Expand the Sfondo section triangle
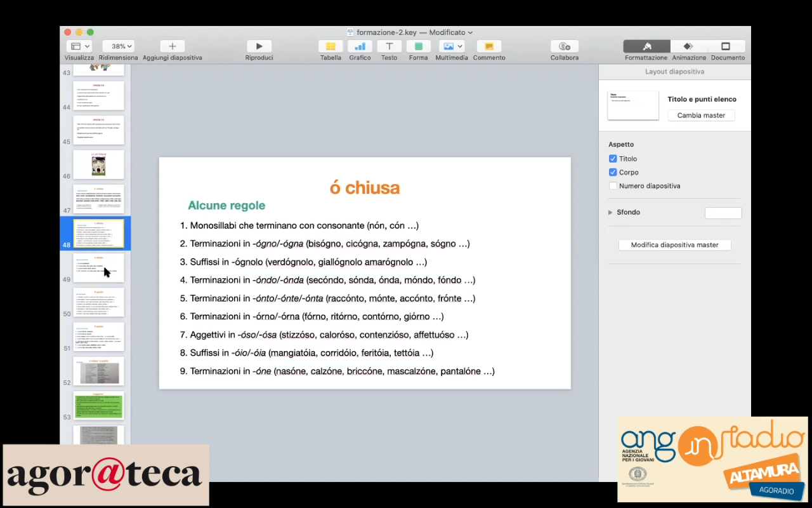 pyautogui.click(x=611, y=212)
